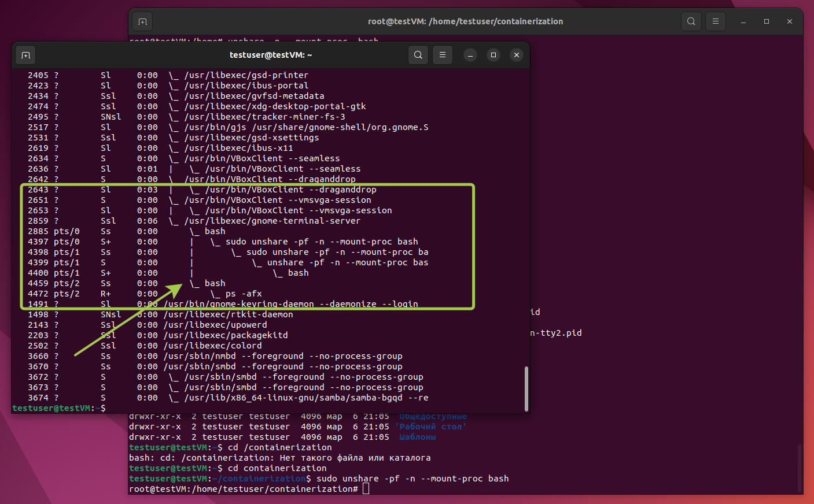The width and height of the screenshot is (814, 504).
Task: Click 'samba-bgqd' process line
Action: [x=228, y=398]
